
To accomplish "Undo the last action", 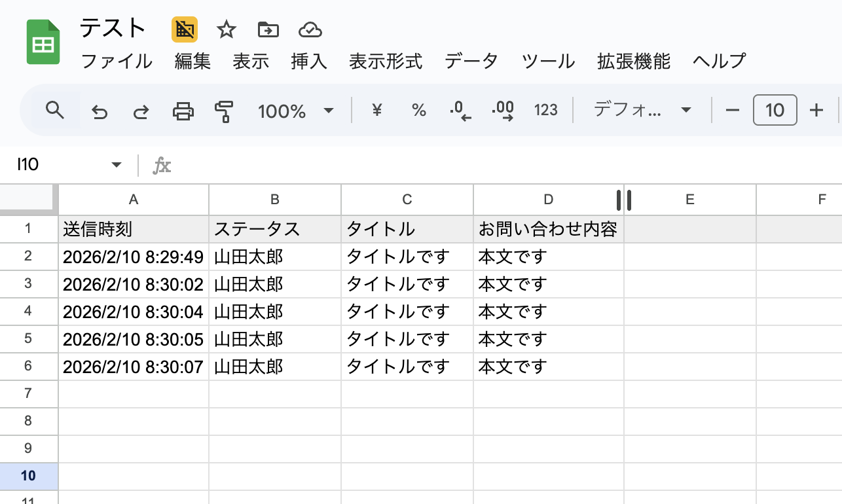I will coord(100,111).
